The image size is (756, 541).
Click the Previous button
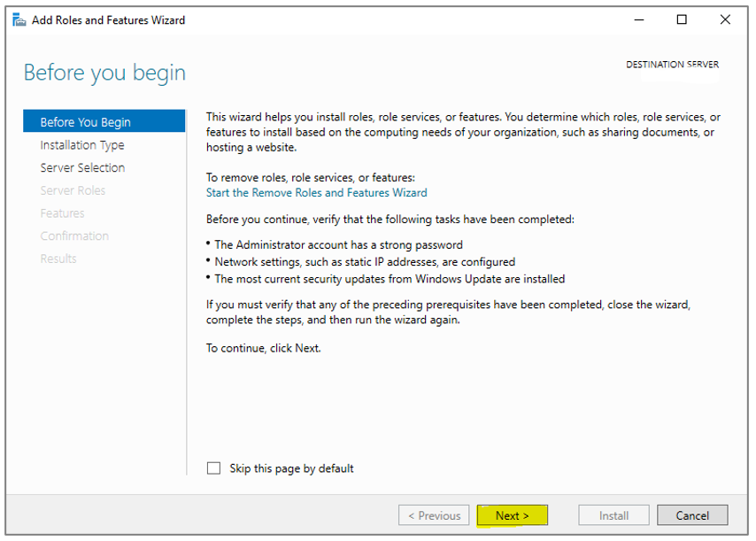click(x=434, y=514)
